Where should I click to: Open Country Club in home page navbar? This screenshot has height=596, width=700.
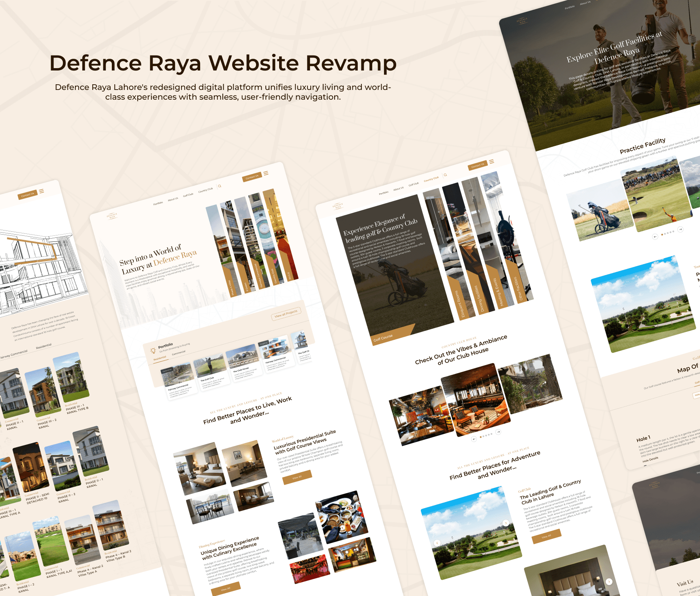pos(205,190)
